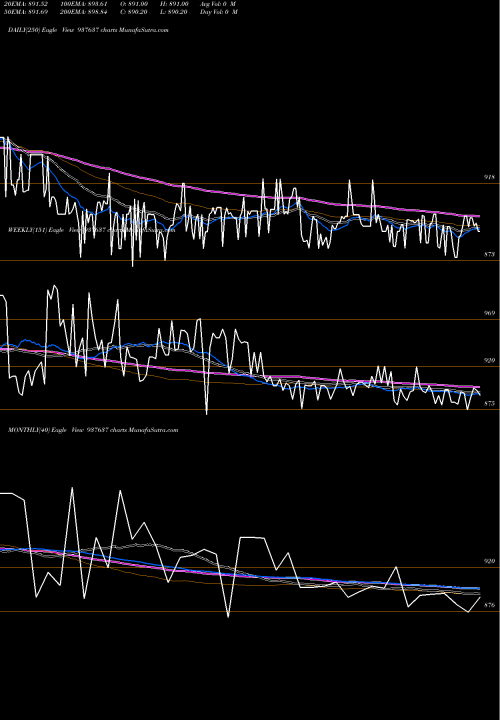Click the 875 axis label on the weekly chart
Screen dimensions: 500x720
point(489,404)
